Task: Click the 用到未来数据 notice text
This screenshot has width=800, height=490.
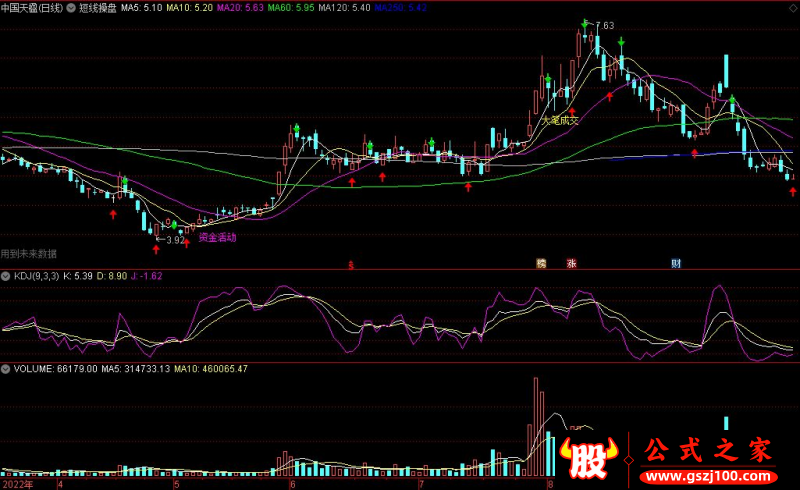Action: click(29, 253)
